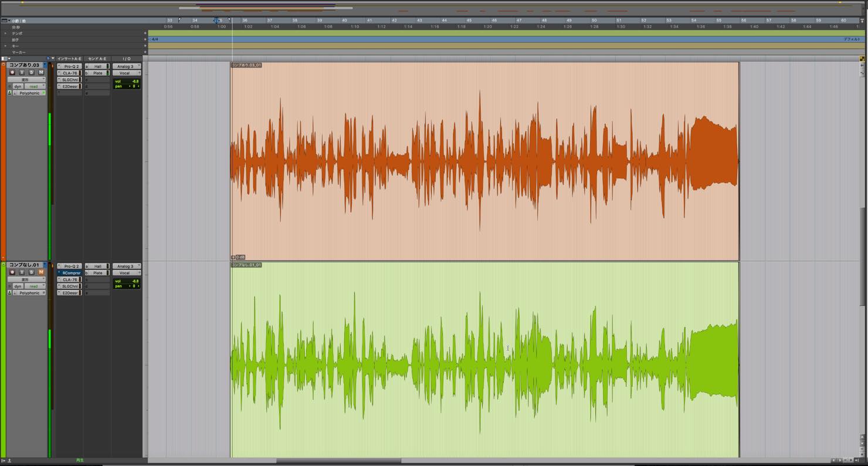Mute the コンプあり.03 track
The height and width of the screenshot is (466, 868).
tap(41, 72)
